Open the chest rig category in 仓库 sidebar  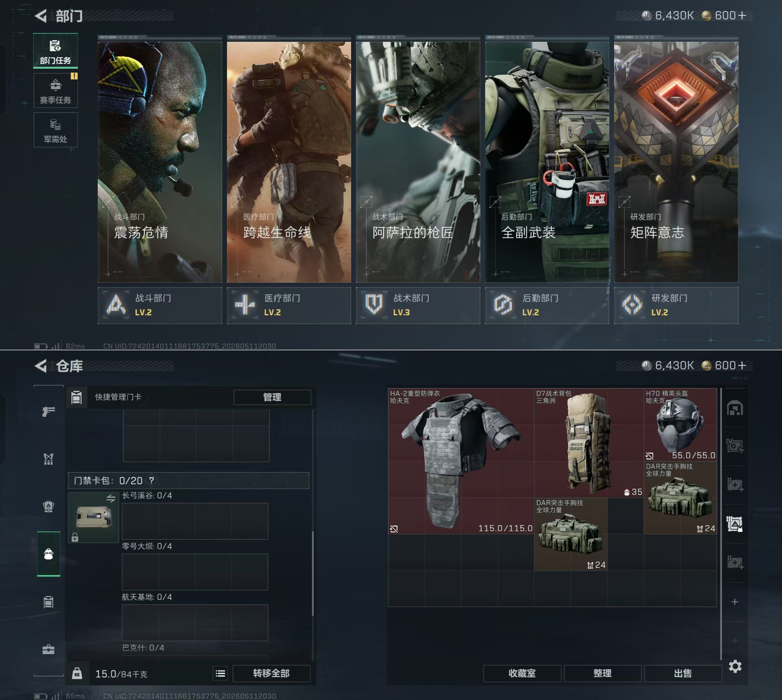click(49, 459)
